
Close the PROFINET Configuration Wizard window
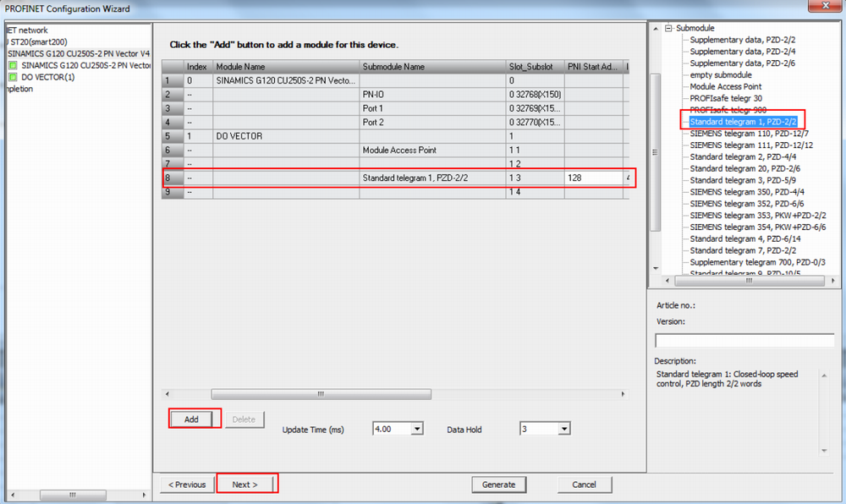click(823, 8)
